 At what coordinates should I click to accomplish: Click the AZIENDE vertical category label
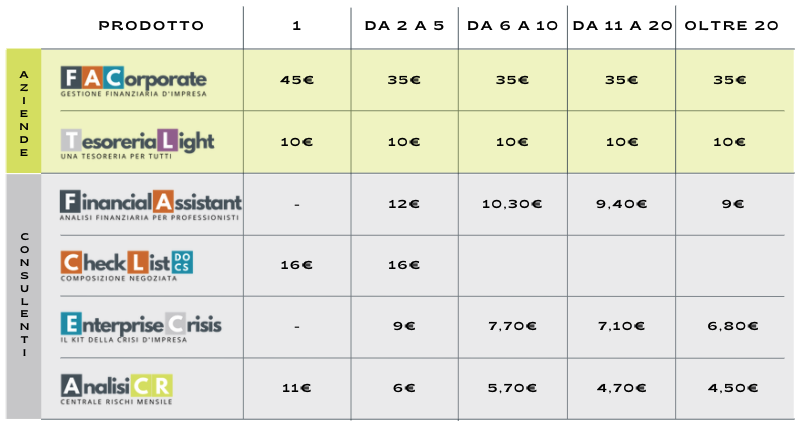23,113
